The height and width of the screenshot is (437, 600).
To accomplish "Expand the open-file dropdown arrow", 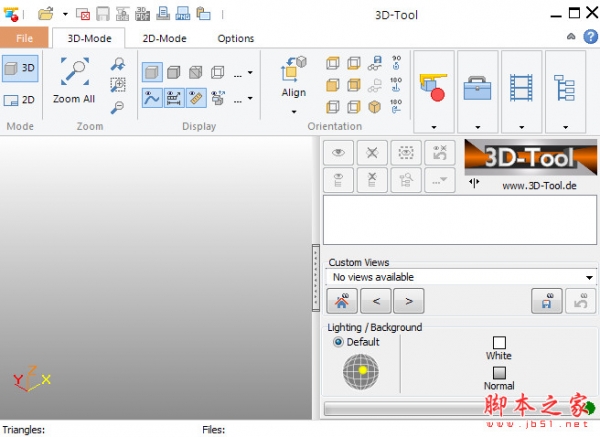I will click(x=65, y=15).
